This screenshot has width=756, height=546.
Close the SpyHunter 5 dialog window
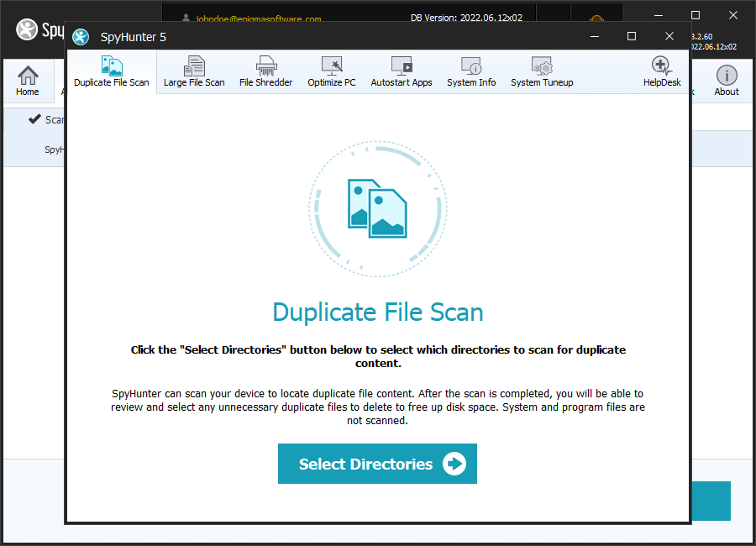point(669,36)
